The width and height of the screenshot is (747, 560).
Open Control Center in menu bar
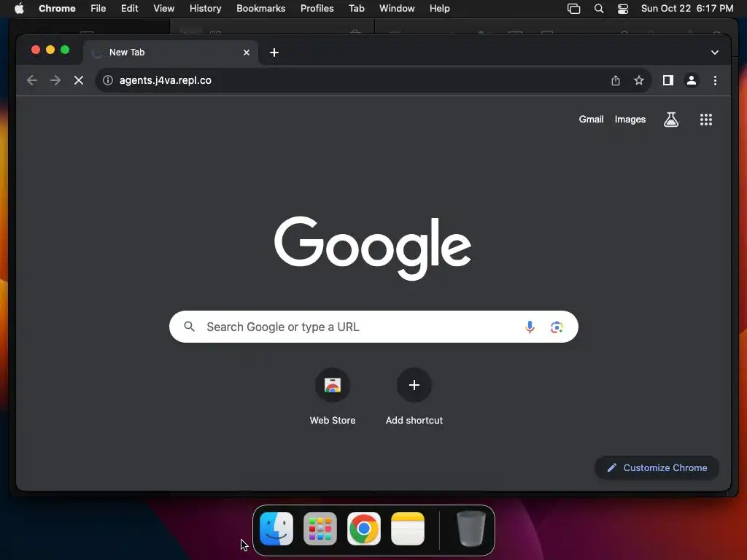click(623, 9)
